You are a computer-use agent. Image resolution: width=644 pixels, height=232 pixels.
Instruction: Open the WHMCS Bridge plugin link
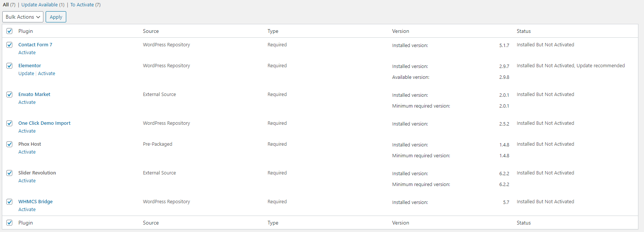point(35,201)
